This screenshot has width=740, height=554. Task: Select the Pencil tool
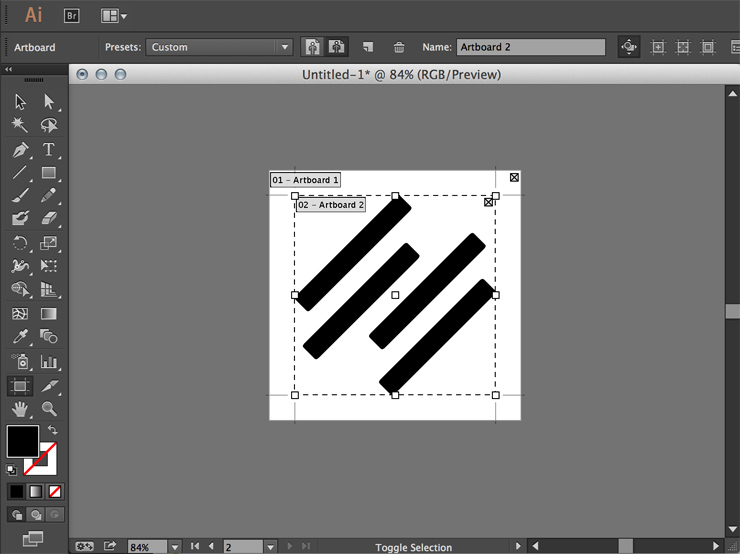pyautogui.click(x=49, y=195)
